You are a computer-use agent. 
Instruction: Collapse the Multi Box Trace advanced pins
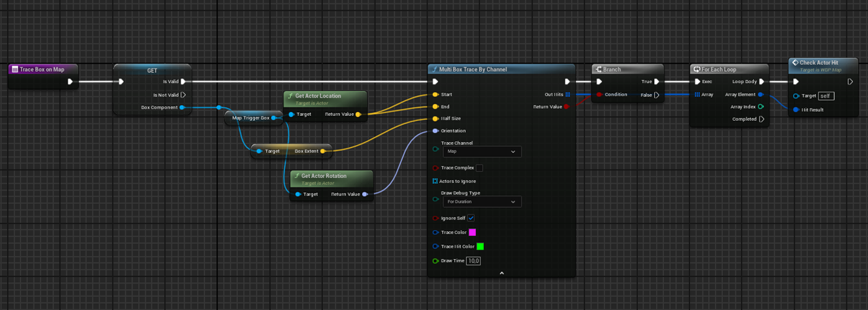(x=502, y=273)
